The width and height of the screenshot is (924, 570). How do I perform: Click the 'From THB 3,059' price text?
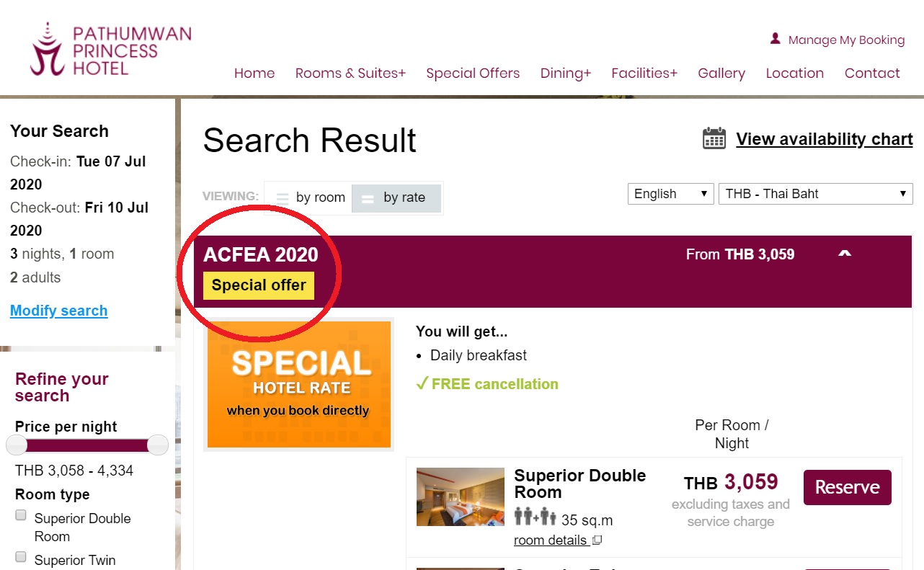740,254
